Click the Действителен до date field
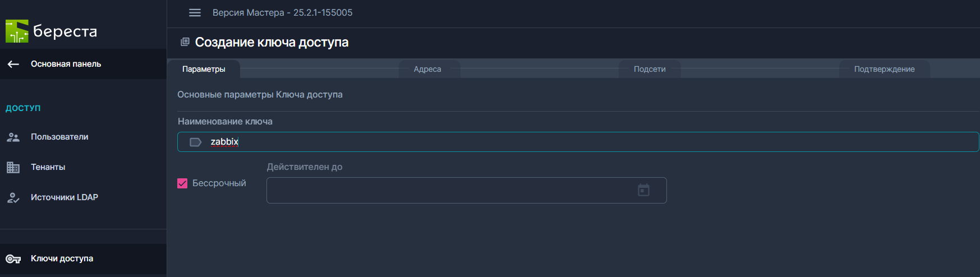The width and height of the screenshot is (980, 277). [449, 191]
